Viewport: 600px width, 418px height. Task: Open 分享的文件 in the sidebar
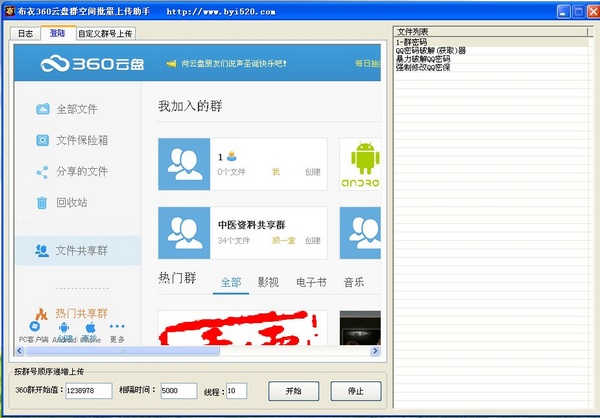72,171
